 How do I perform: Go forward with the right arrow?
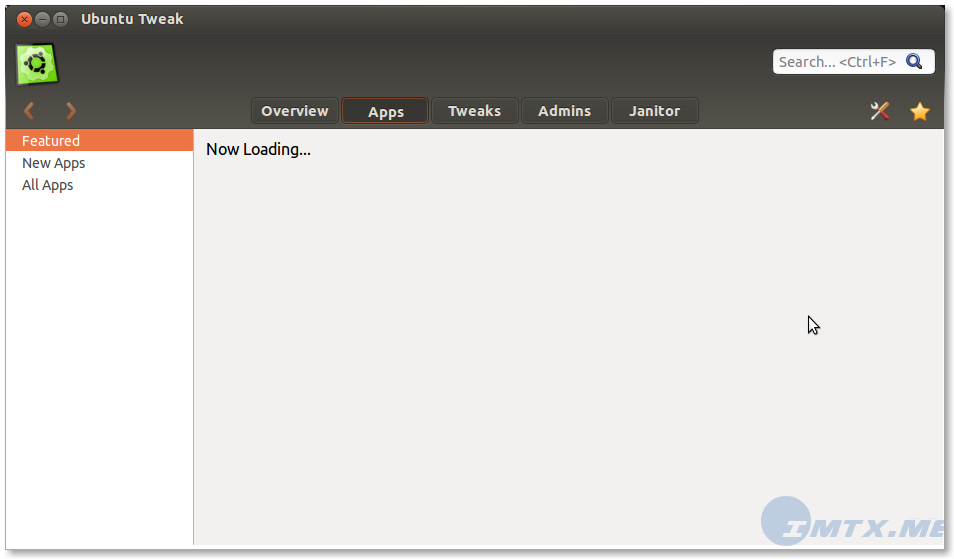click(71, 111)
